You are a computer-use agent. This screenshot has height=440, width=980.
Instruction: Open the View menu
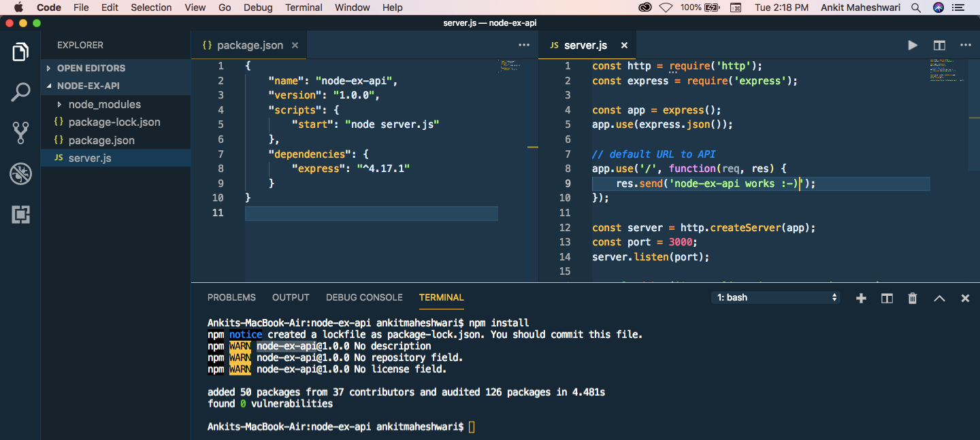tap(195, 7)
